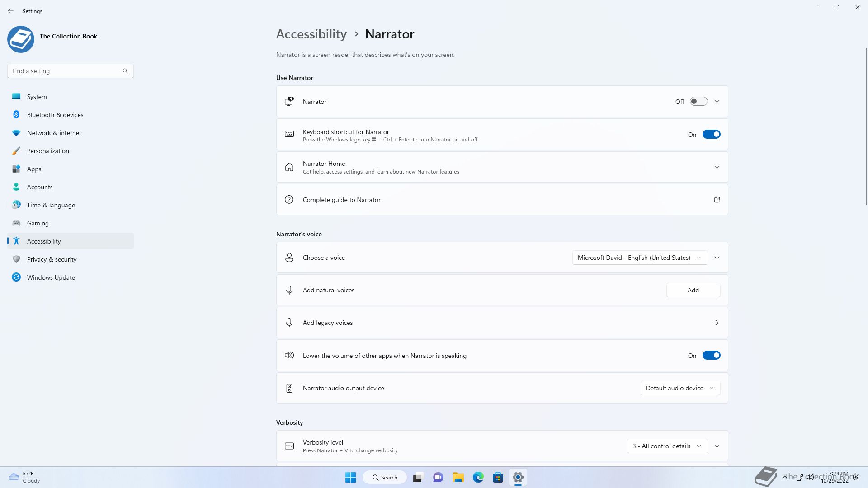Viewport: 868px width, 488px height.
Task: Open Privacy & security settings
Action: (71, 259)
